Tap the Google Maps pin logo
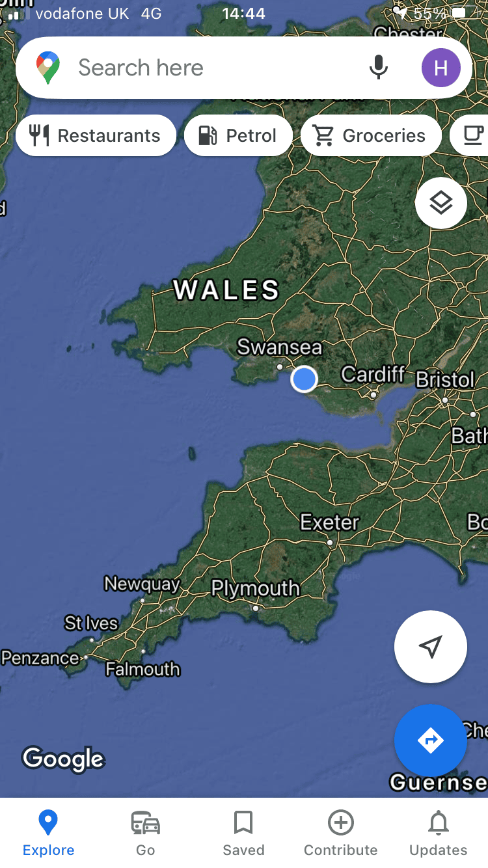This screenshot has width=488, height=868. (x=48, y=68)
